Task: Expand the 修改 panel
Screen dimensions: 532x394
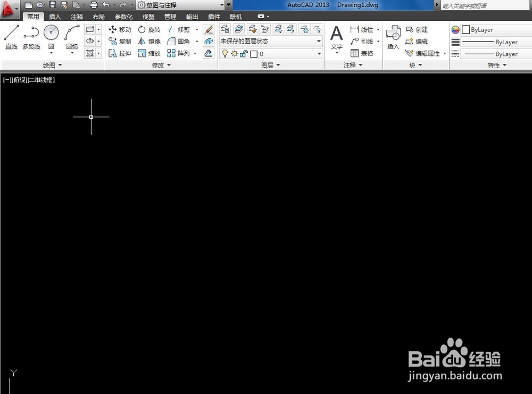Action: point(161,65)
